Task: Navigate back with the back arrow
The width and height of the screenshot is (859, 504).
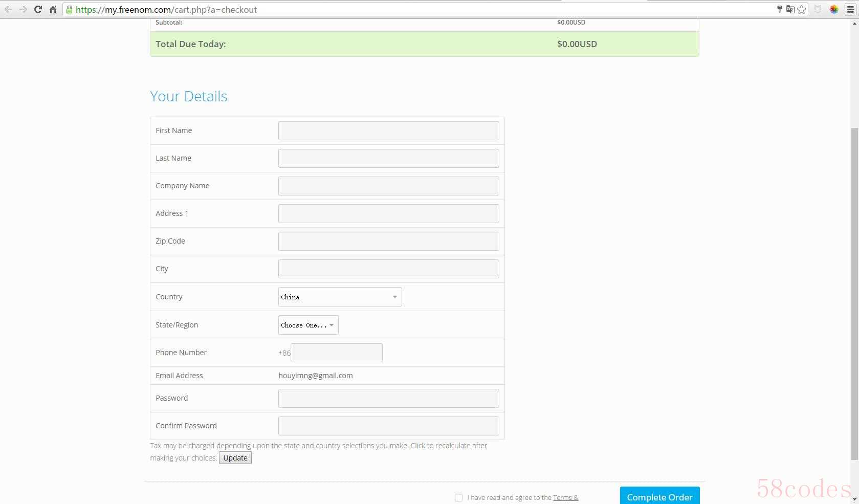Action: click(x=8, y=9)
